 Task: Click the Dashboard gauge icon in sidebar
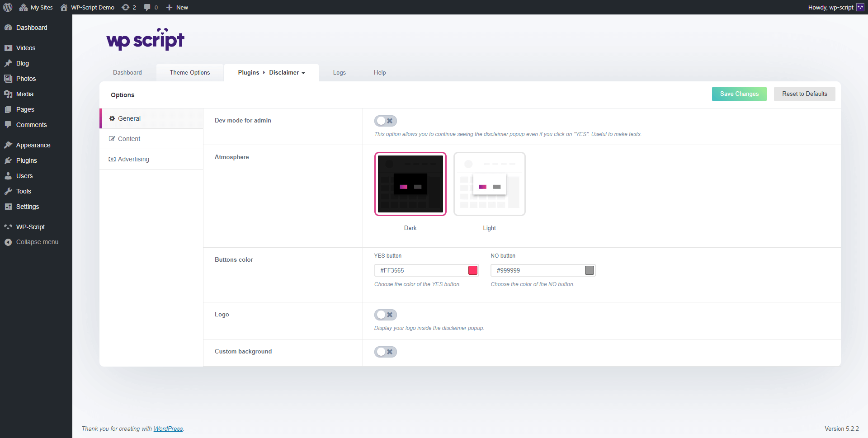[x=8, y=28]
